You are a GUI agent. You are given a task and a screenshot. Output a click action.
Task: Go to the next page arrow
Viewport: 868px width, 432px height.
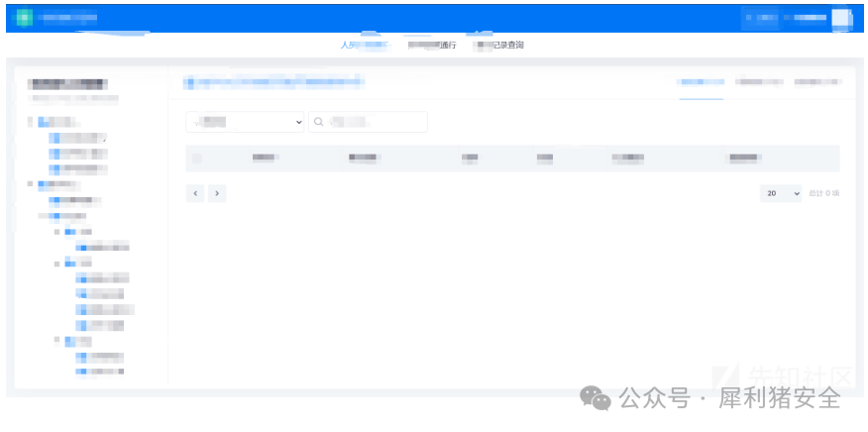tap(217, 193)
